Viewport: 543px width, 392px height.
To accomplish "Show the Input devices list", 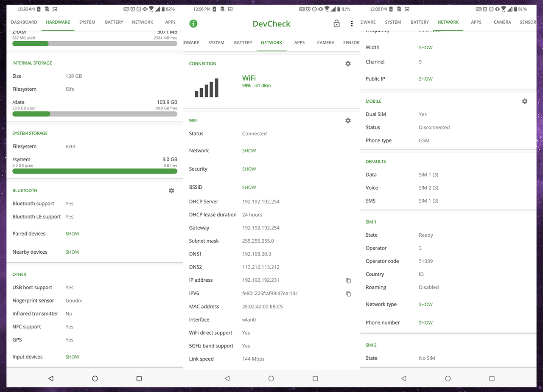I will pos(73,357).
